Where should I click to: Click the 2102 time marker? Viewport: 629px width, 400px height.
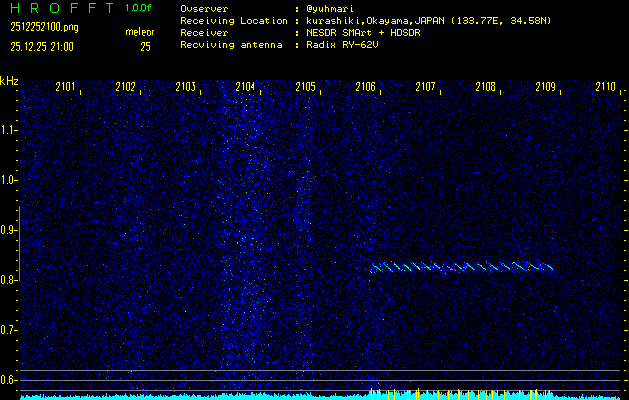(125, 87)
